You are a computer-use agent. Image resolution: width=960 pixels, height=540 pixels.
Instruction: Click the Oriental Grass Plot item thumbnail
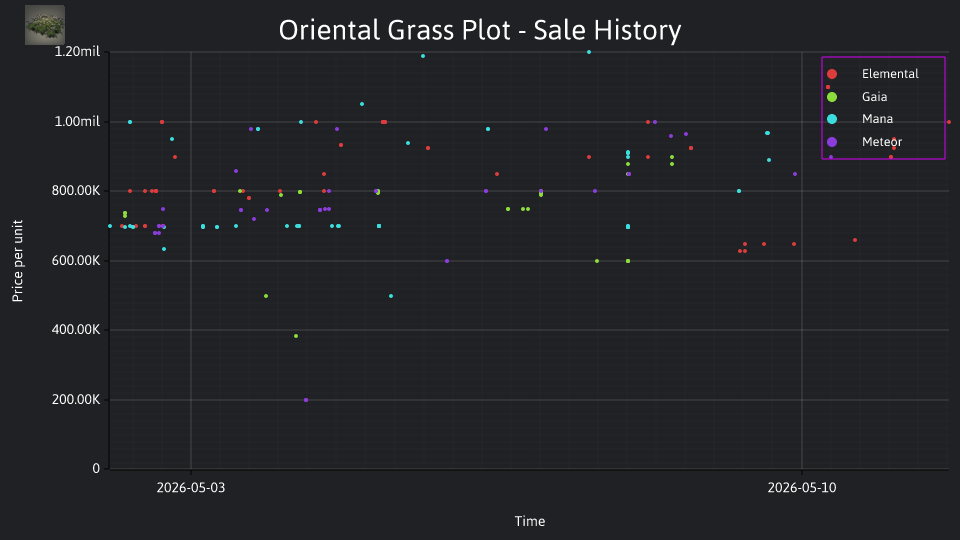tap(45, 25)
